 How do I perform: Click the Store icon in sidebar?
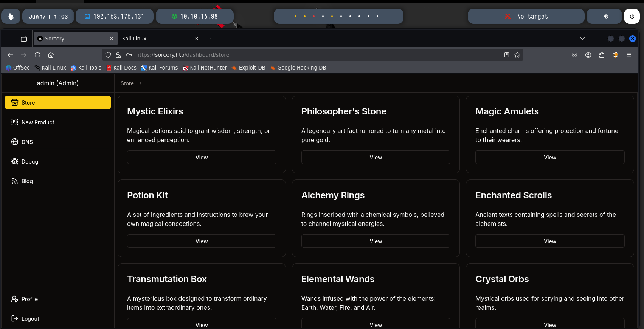point(15,102)
